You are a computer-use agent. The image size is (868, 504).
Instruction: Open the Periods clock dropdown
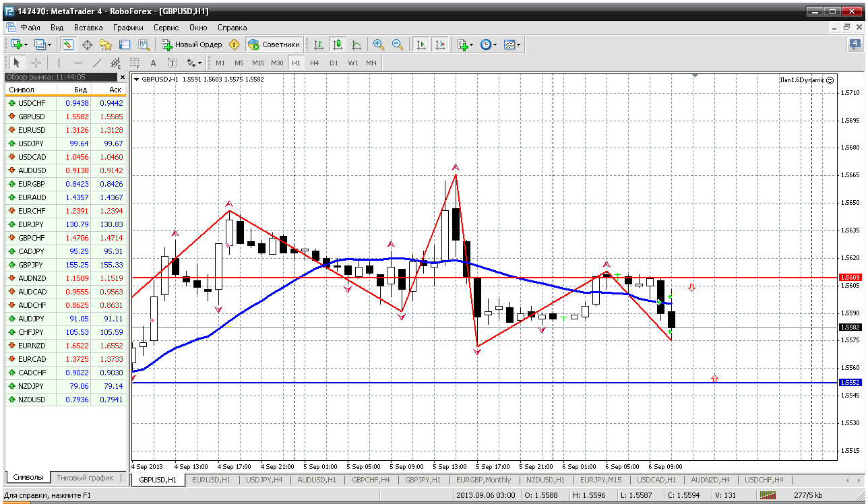click(489, 44)
